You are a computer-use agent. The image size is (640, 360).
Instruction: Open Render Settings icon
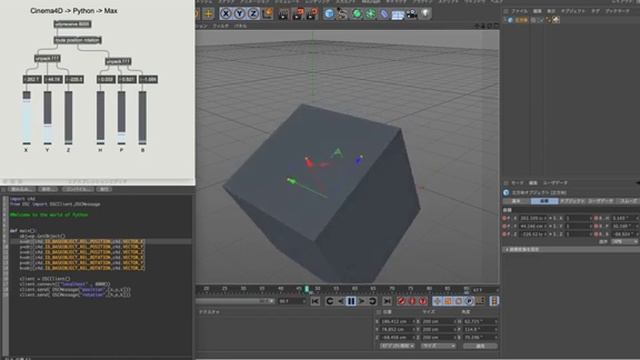pyautogui.click(x=312, y=14)
